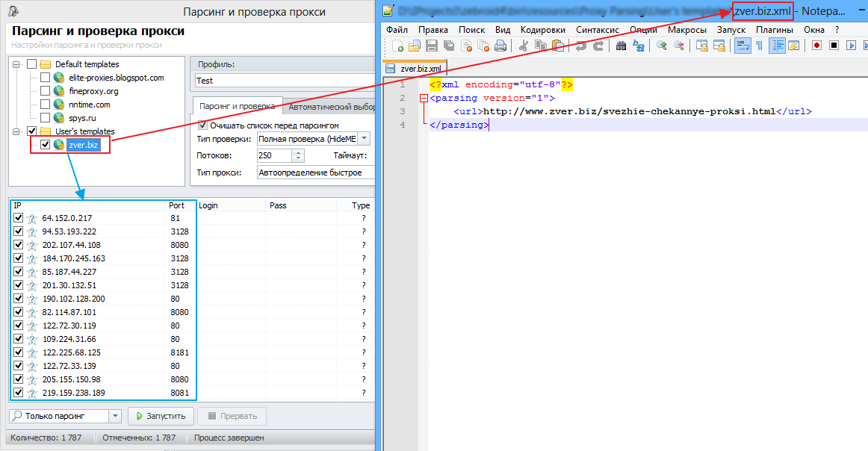The height and width of the screenshot is (451, 868).
Task: Open the Тип проверки dropdown
Action: click(x=364, y=139)
